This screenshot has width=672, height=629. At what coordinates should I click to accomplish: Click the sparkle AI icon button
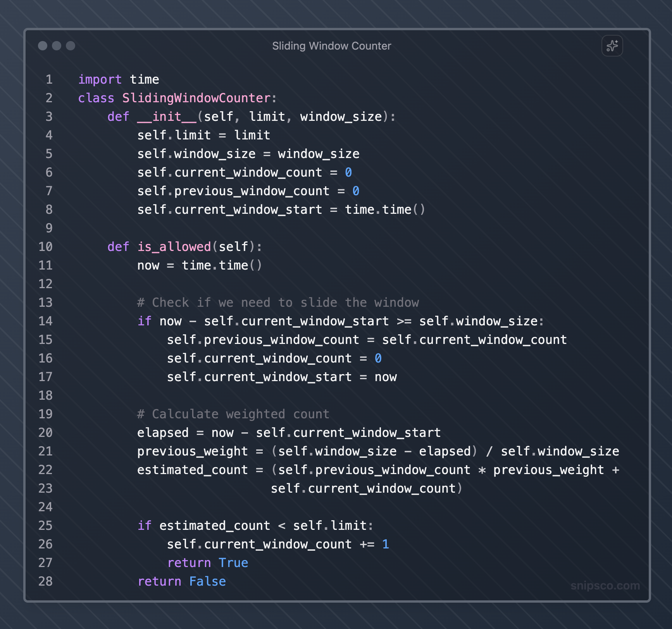pos(612,46)
